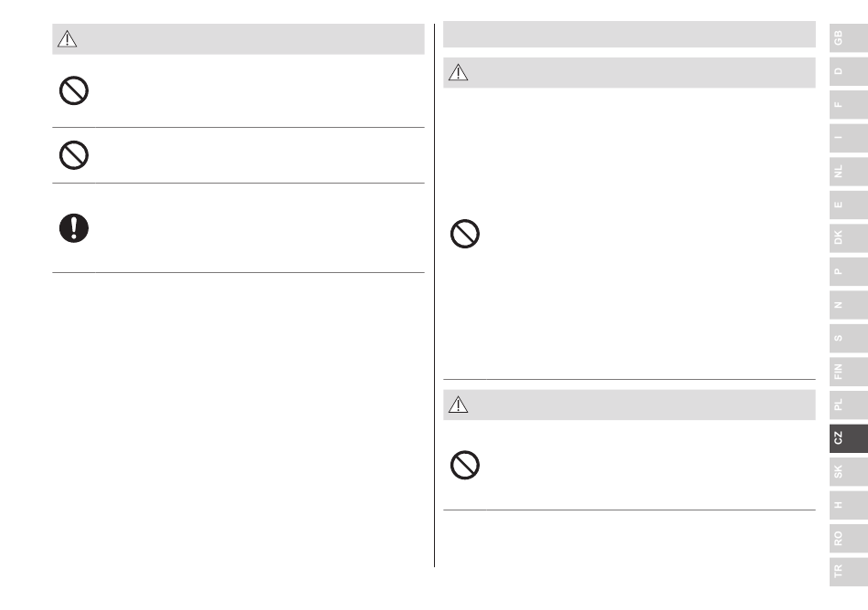This screenshot has height=610, width=868.
Task: Open the RO language tab
Action: tap(849, 539)
